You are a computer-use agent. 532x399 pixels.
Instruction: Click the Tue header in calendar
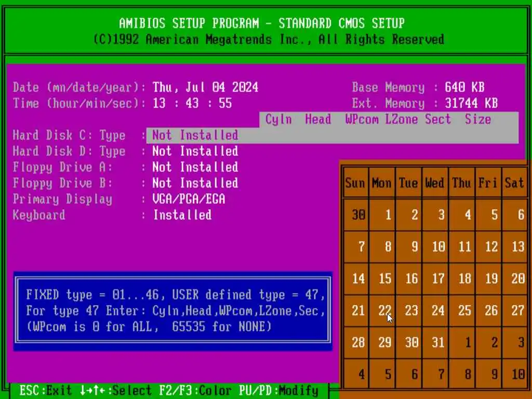tap(408, 183)
